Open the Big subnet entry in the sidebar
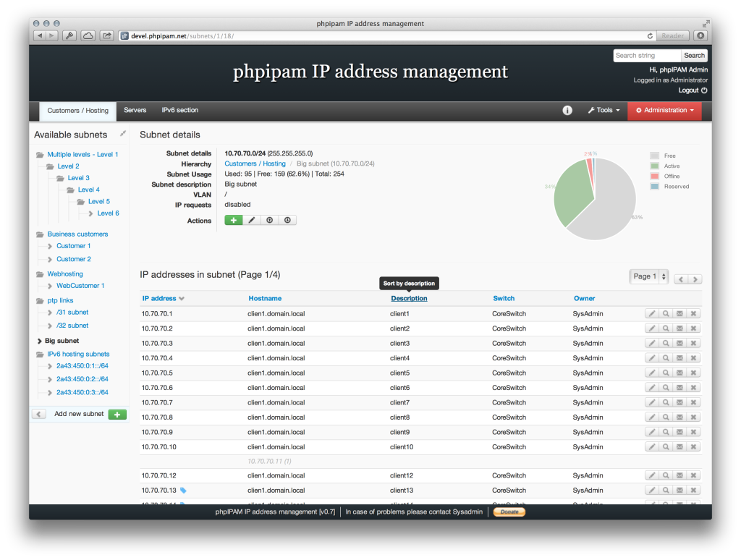The image size is (741, 560). coord(62,341)
